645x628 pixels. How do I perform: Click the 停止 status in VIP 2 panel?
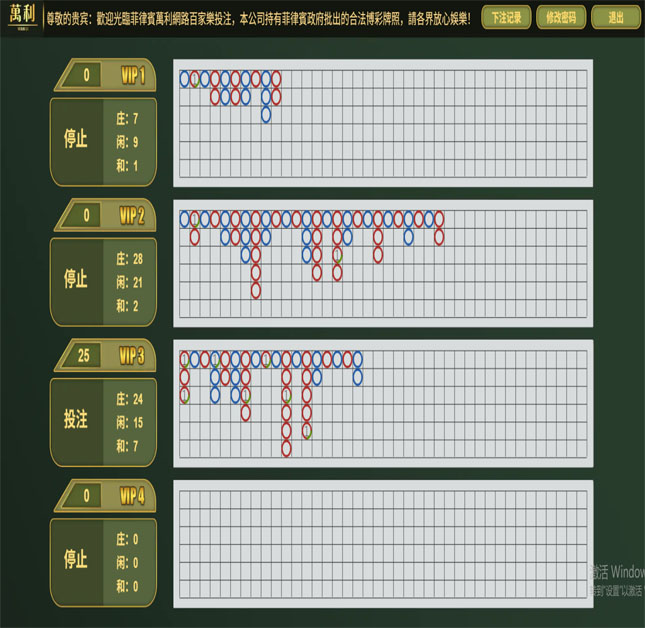[x=77, y=280]
